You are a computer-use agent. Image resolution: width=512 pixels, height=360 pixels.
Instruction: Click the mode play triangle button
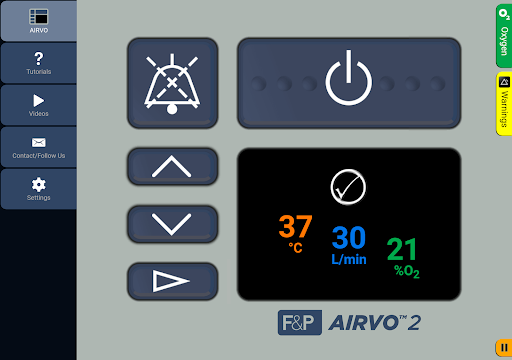click(x=172, y=281)
